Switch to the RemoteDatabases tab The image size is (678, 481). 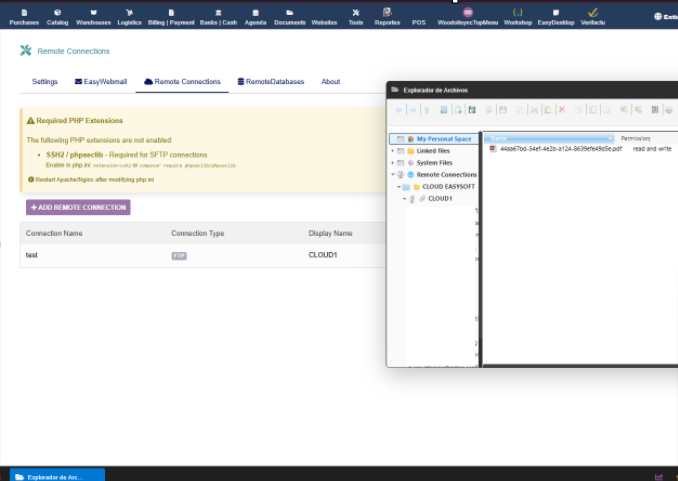[271, 82]
